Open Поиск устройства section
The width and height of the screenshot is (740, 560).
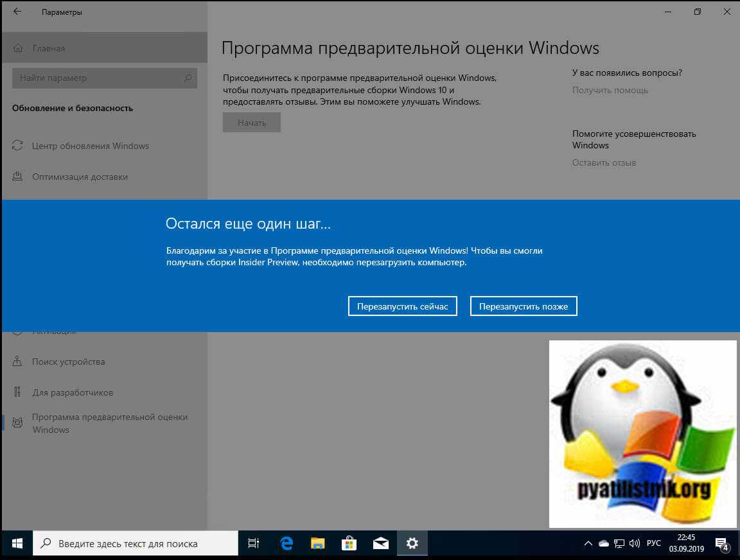[x=104, y=362]
